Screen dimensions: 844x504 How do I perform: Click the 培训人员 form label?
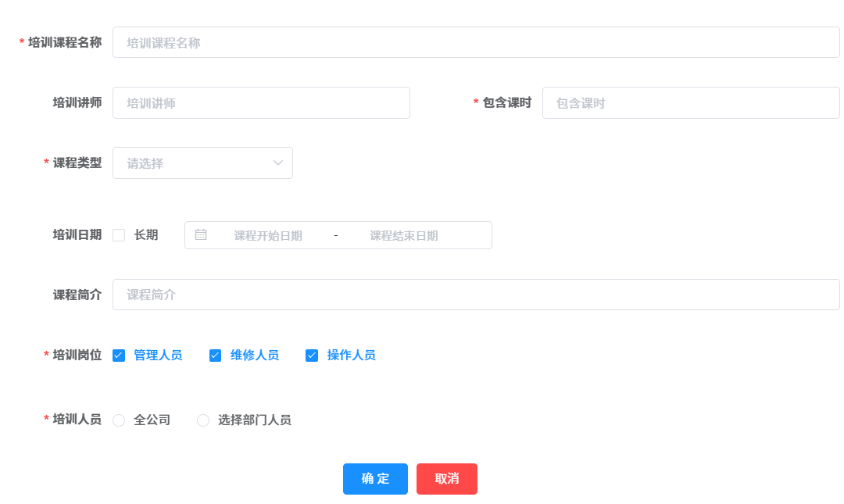(77, 420)
